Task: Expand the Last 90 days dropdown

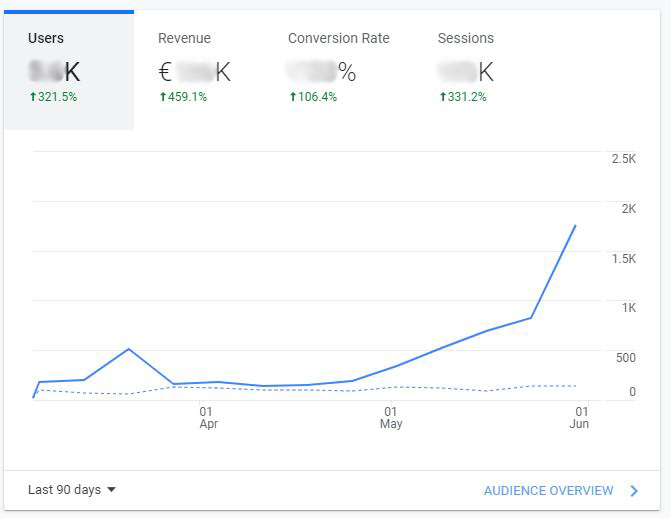Action: point(71,490)
